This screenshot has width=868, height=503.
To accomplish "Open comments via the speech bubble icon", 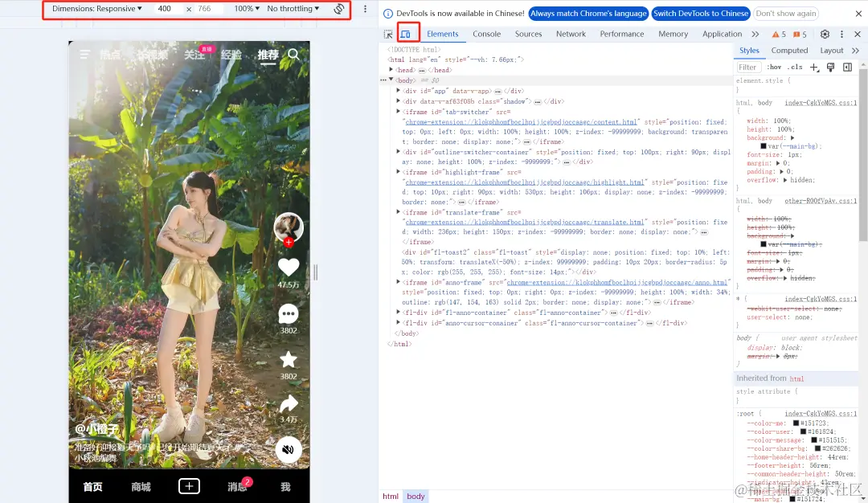I will click(x=289, y=313).
